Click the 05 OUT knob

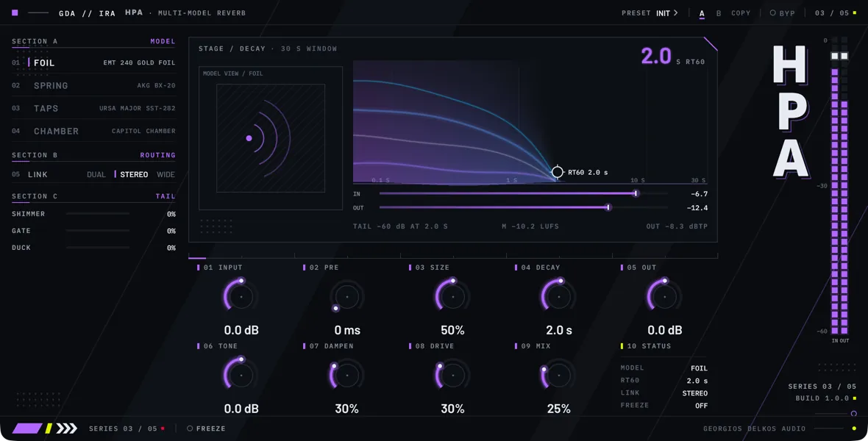[664, 297]
